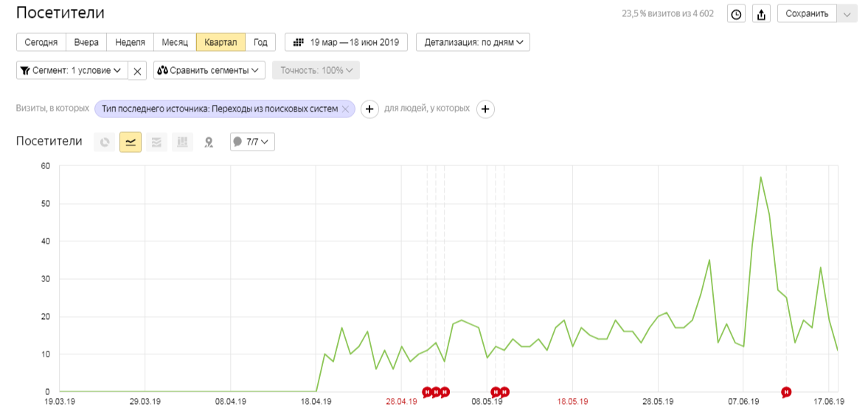Add visit condition with first plus button

point(369,109)
